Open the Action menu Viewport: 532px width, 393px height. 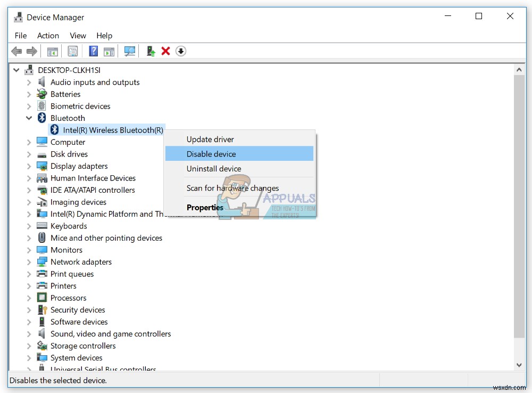pyautogui.click(x=48, y=35)
